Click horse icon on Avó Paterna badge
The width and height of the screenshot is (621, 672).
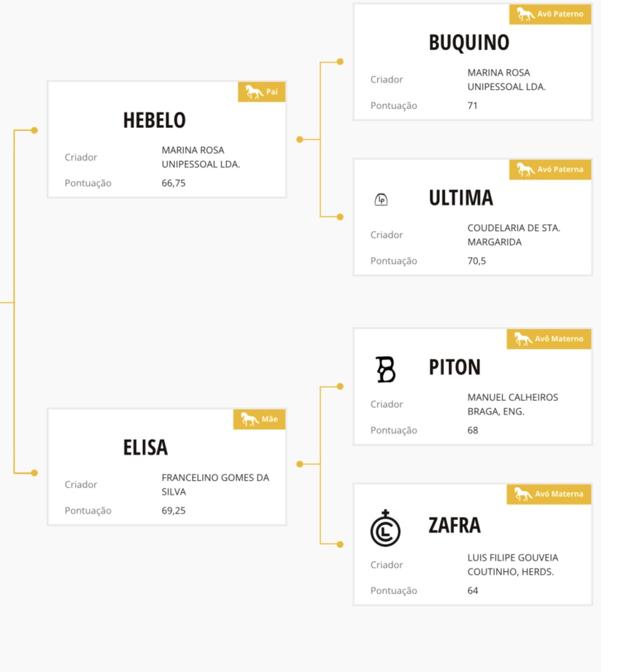(526, 169)
